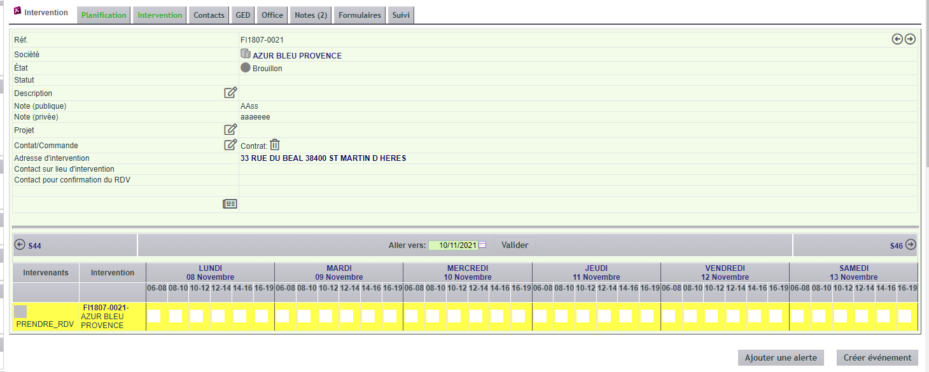Switch to the Contacts tab
The width and height of the screenshot is (929, 372).
point(209,15)
